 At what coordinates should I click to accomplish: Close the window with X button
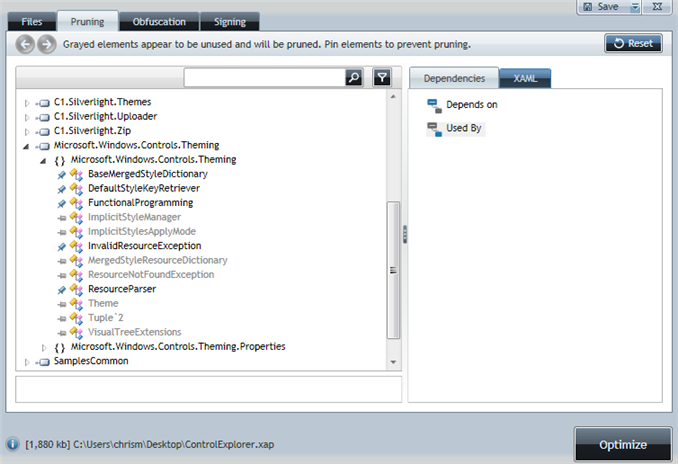point(657,6)
